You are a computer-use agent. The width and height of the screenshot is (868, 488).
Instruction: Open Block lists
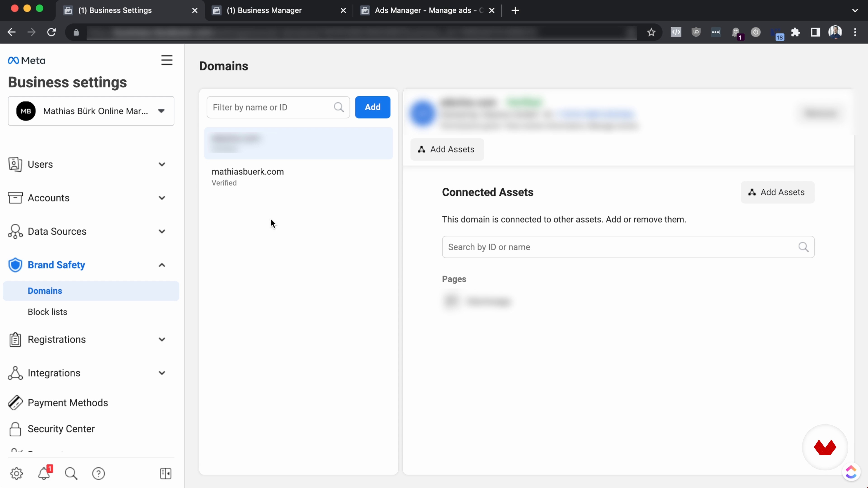click(x=47, y=312)
